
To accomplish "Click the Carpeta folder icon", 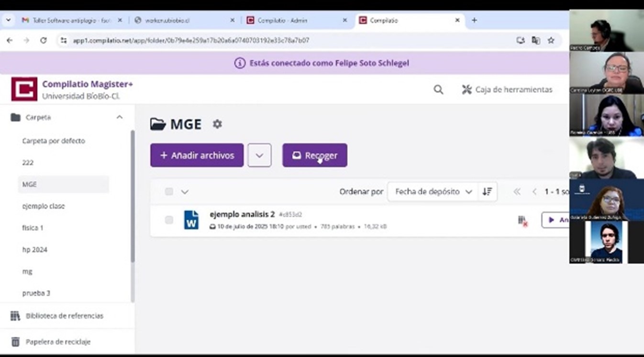I will [x=16, y=117].
